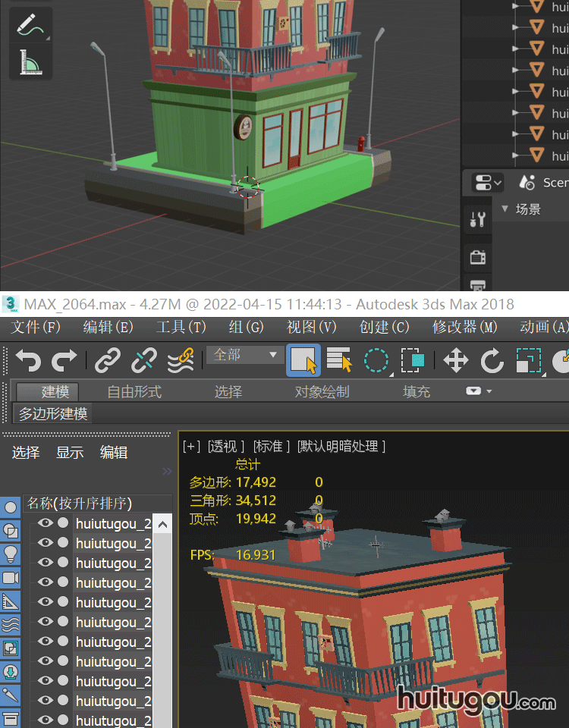Hide the first huiutugou object via eye icon
The height and width of the screenshot is (728, 569).
coord(46,523)
